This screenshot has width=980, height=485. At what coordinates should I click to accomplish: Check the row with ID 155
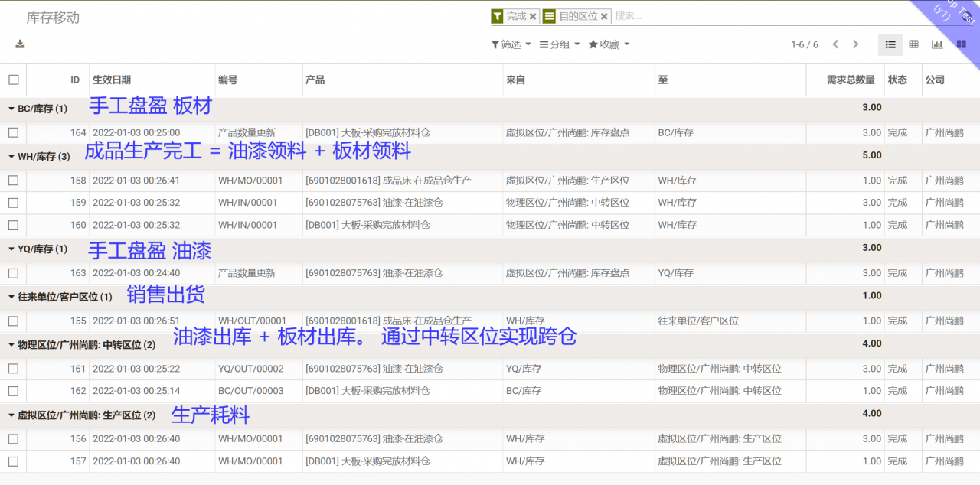click(x=13, y=321)
